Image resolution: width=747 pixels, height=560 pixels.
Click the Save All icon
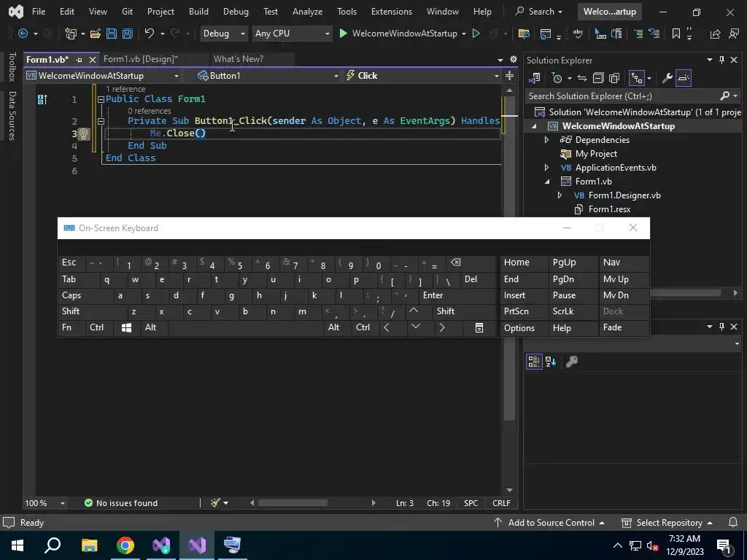click(127, 34)
